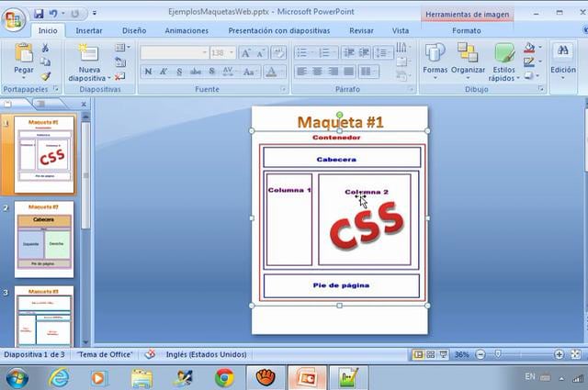Open the Pegar dropdown arrow
This screenshot has width=588, height=390.
24,78
